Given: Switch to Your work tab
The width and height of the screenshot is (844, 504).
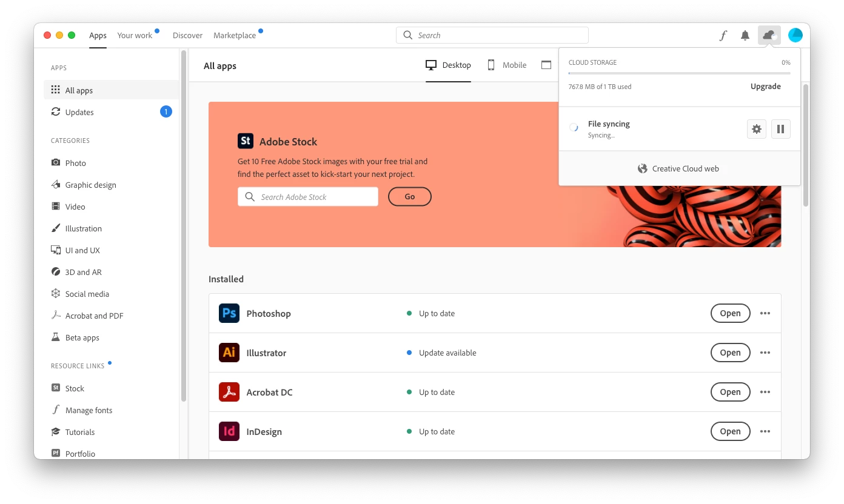Looking at the screenshot, I should pyautogui.click(x=135, y=35).
